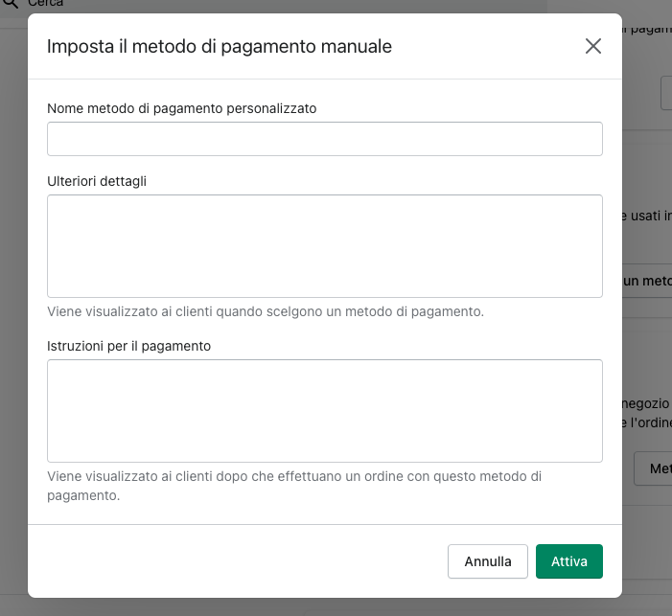Click the helper text about choosing a payment method
The height and width of the screenshot is (616, 672).
point(266,311)
